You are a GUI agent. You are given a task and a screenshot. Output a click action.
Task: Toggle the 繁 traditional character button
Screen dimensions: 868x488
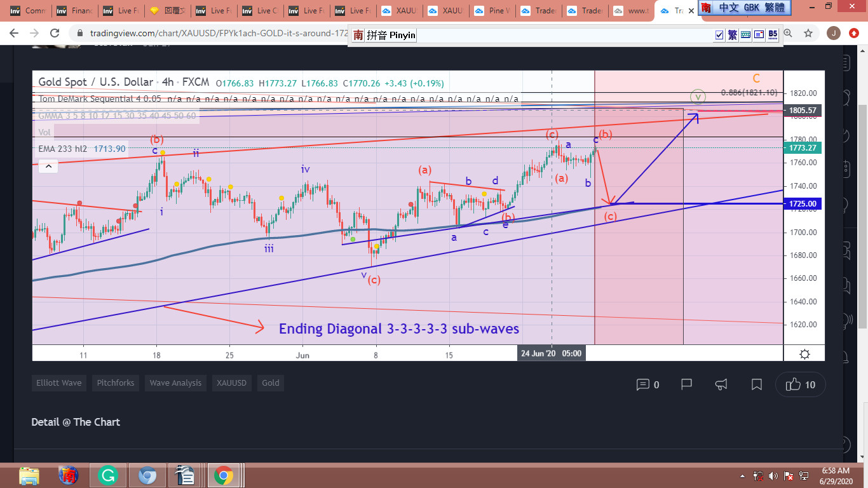[x=732, y=35]
